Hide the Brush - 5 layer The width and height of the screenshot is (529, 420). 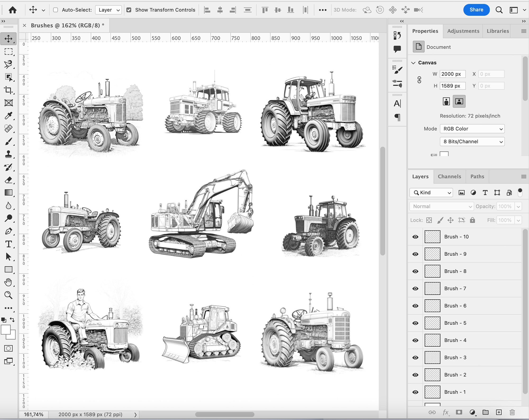click(x=415, y=323)
